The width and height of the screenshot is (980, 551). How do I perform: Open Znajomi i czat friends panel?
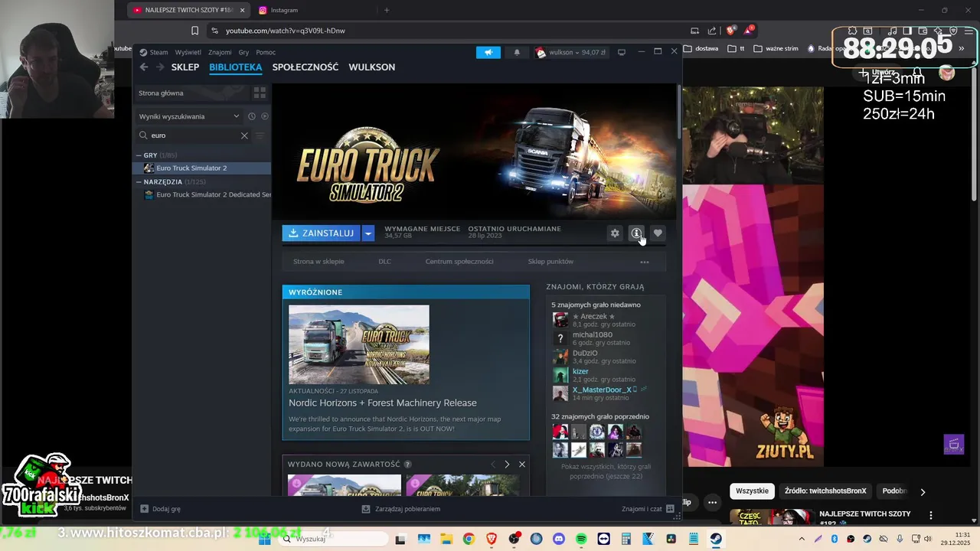click(x=648, y=509)
